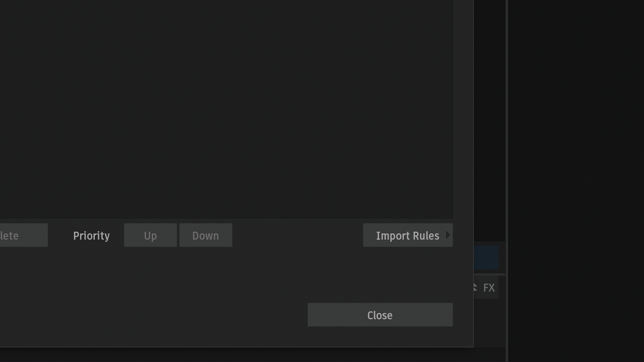The width and height of the screenshot is (644, 362).
Task: Open the Import Rules menu
Action: coord(408,235)
